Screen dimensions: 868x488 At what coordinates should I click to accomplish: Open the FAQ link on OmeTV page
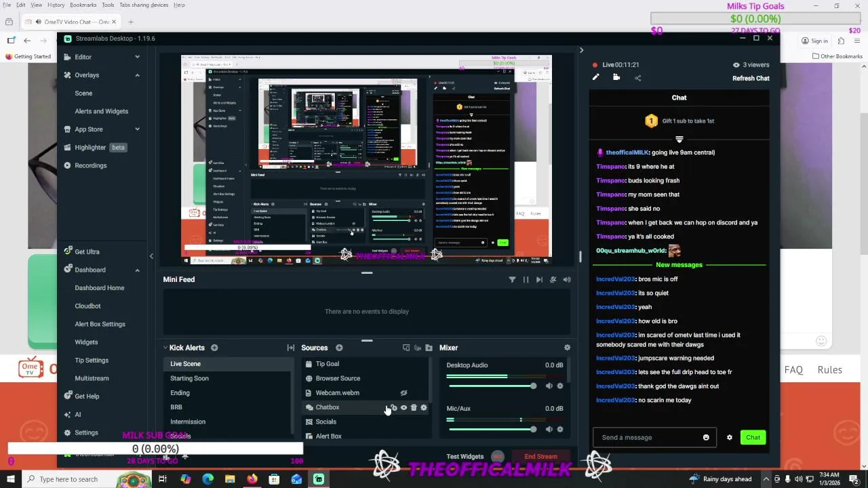coord(793,370)
